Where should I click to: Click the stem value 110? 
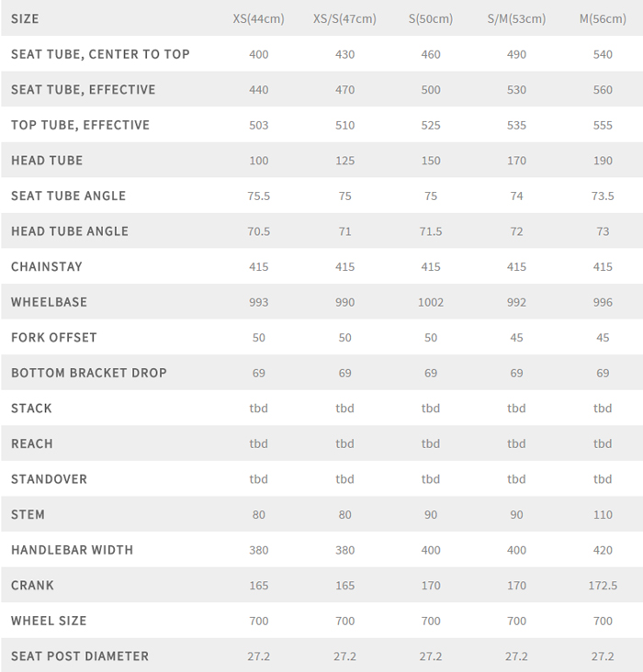pyautogui.click(x=603, y=515)
